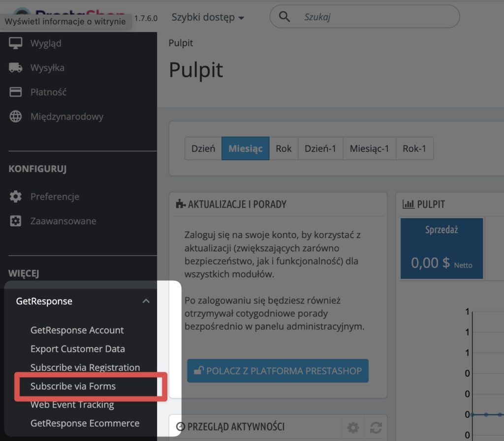The image size is (504, 441).
Task: Select the Rok-1 period tab
Action: pyautogui.click(x=414, y=148)
